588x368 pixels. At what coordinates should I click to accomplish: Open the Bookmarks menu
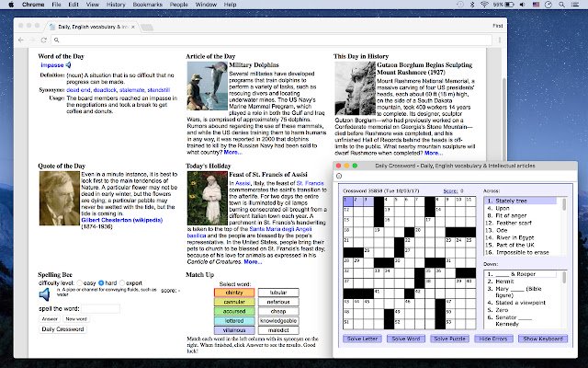[x=148, y=5]
